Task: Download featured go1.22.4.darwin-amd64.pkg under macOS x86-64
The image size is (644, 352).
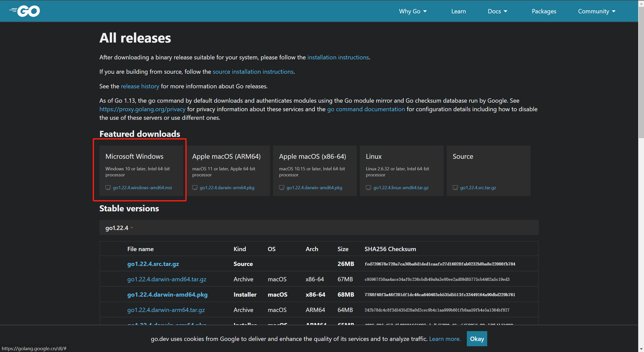Action: coord(314,188)
